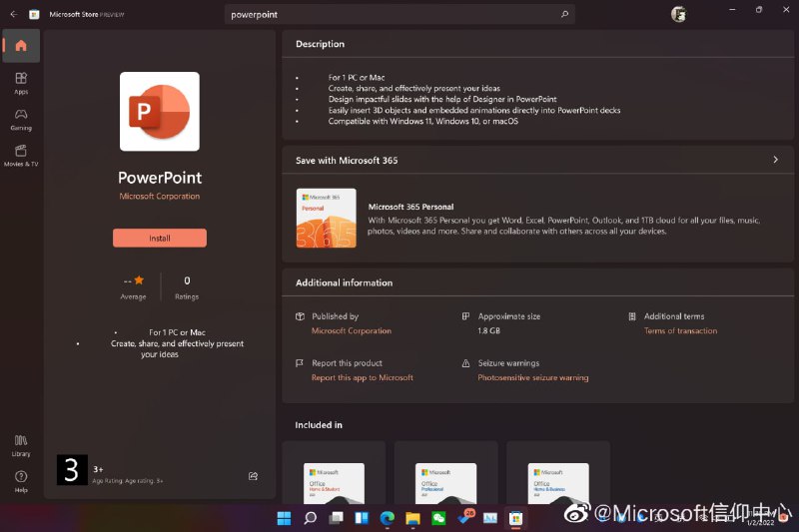The height and width of the screenshot is (532, 799).
Task: Select the Microsoft 365 Personal title
Action: tap(410, 207)
